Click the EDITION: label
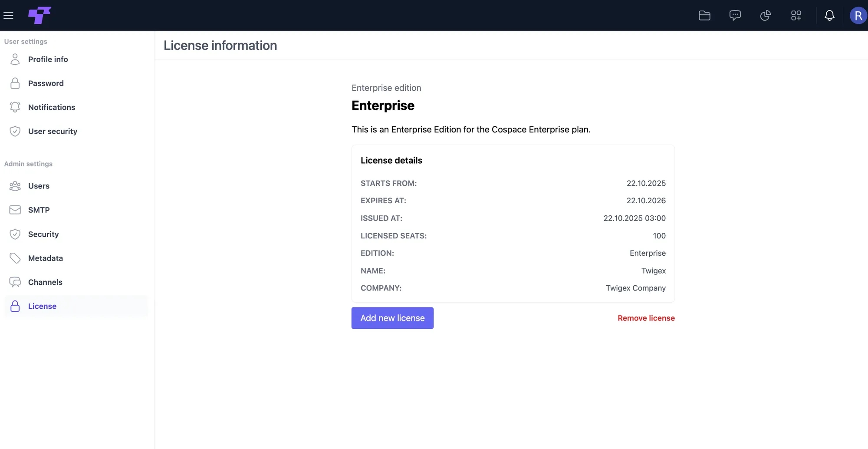Viewport: 868px width, 449px height. [377, 253]
